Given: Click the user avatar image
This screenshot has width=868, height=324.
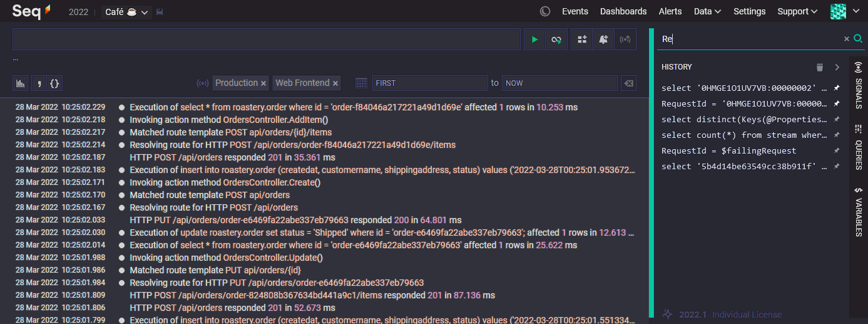Looking at the screenshot, I should click(x=838, y=11).
